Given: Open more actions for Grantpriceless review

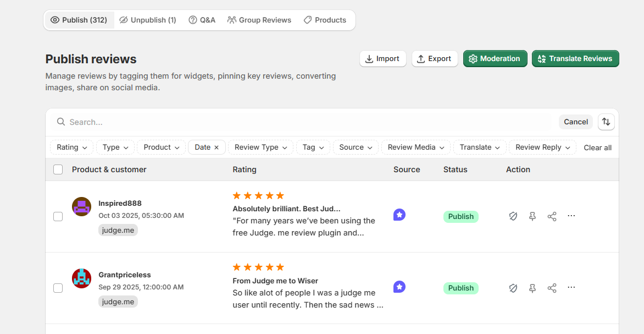Looking at the screenshot, I should (571, 287).
